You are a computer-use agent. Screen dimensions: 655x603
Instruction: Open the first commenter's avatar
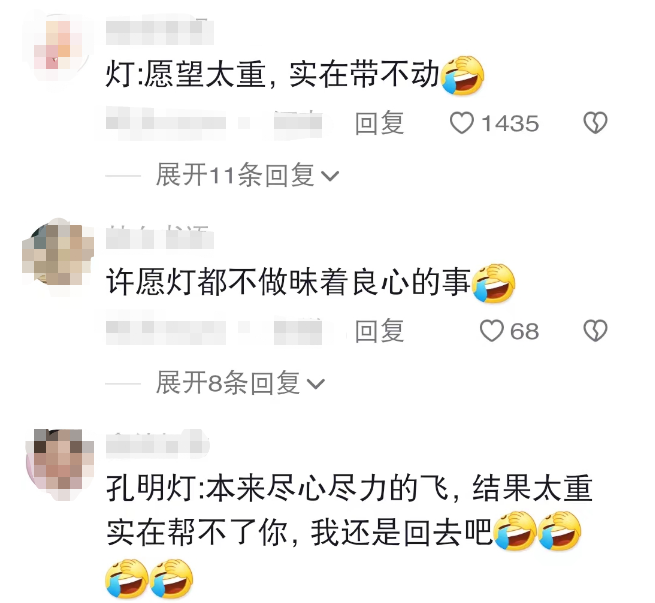(x=58, y=46)
